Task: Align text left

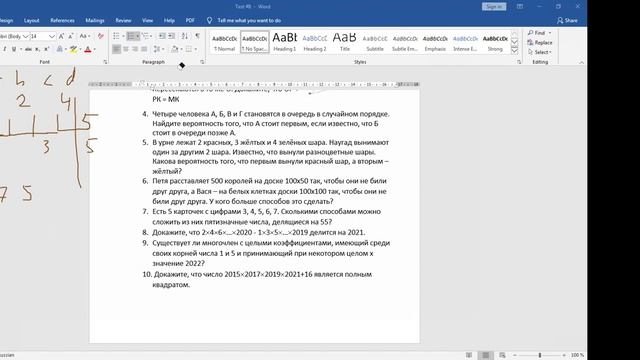Action: (116, 49)
